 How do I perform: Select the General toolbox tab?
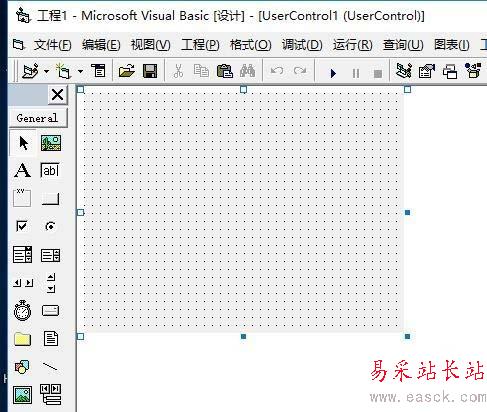(x=37, y=118)
